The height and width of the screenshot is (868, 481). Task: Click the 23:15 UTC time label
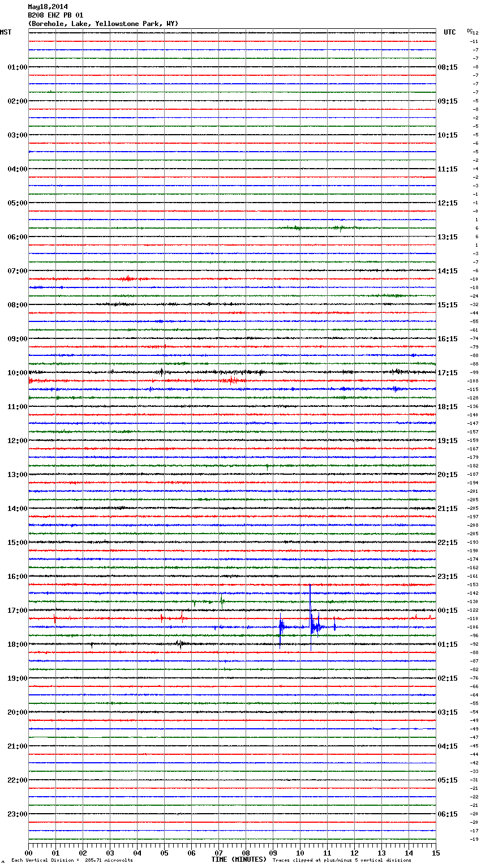pyautogui.click(x=448, y=577)
